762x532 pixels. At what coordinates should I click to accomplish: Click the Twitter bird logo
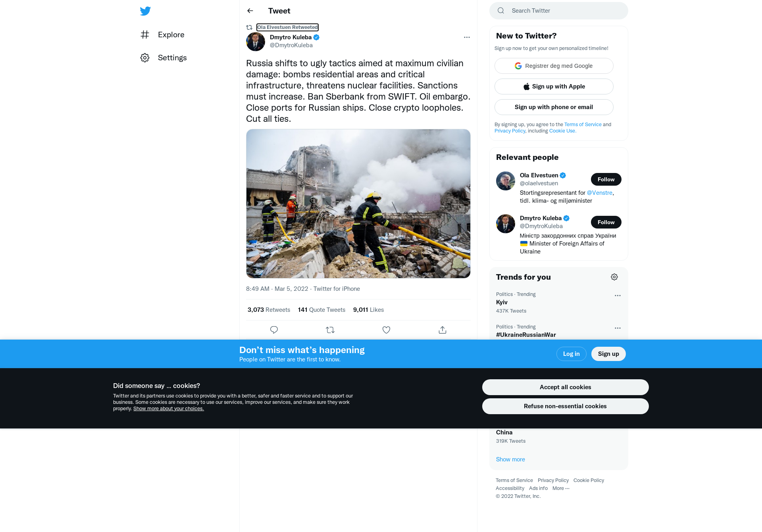click(145, 11)
